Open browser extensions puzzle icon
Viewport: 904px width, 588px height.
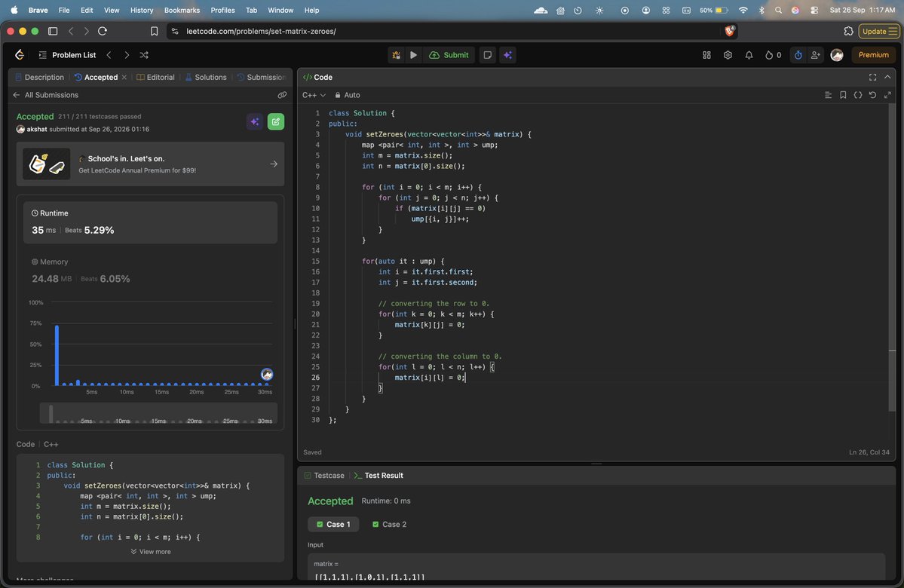click(848, 31)
